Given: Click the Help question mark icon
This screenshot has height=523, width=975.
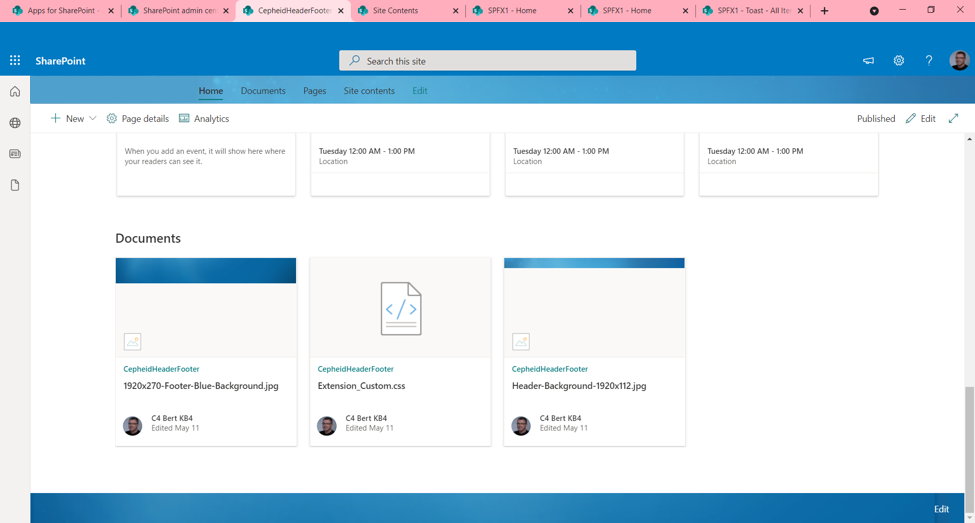Looking at the screenshot, I should (928, 61).
